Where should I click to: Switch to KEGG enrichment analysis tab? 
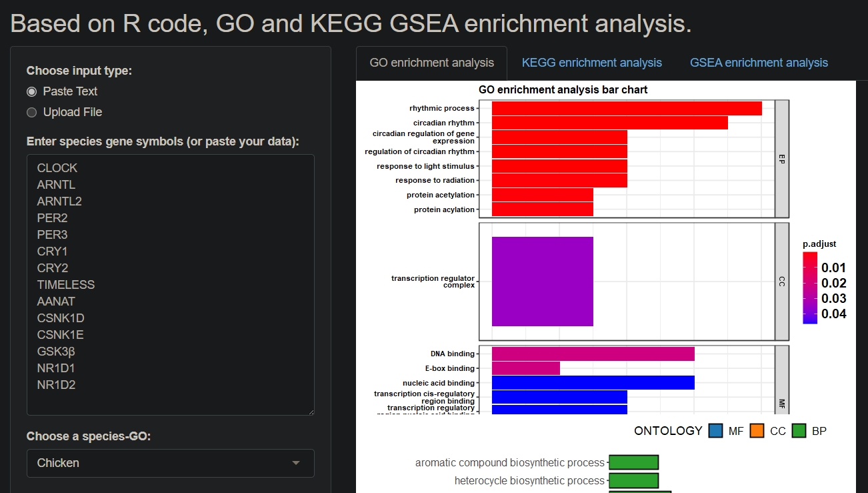(591, 63)
